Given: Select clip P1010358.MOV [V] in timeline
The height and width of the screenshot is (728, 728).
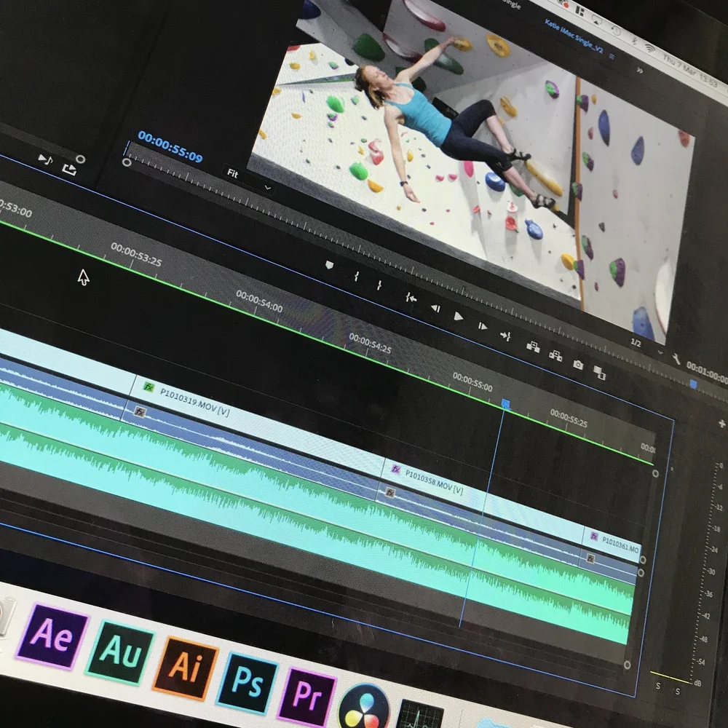Looking at the screenshot, I should point(484,502).
